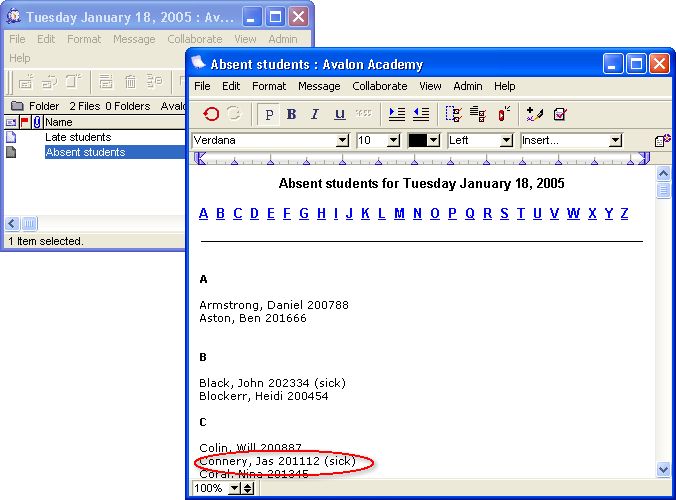Click the increase indent icon
Viewport: 676px width, 500px height.
[x=397, y=114]
